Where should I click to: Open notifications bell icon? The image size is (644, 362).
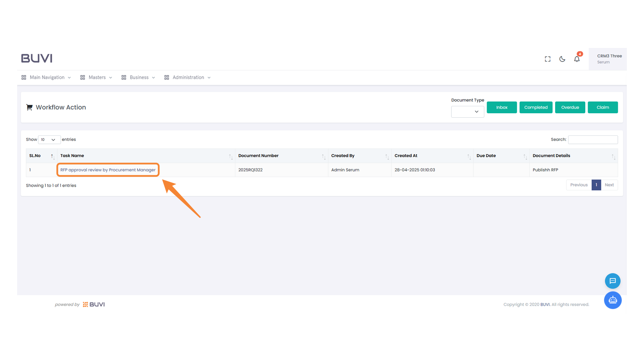[577, 59]
